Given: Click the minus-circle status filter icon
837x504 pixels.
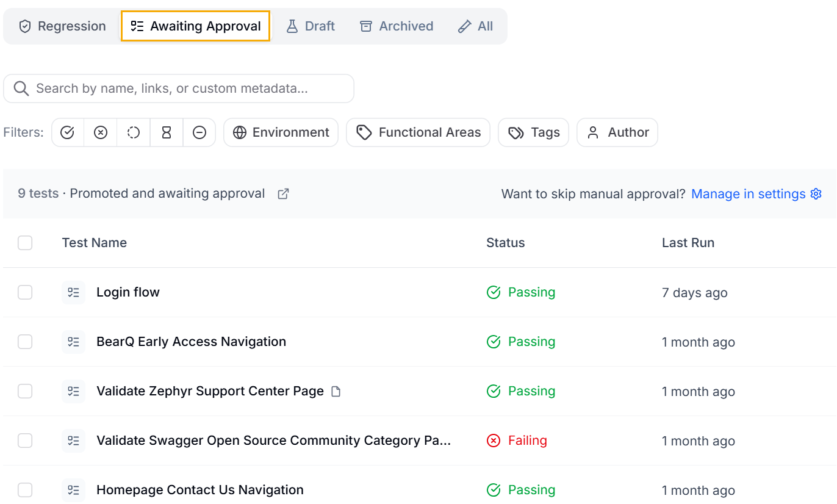Looking at the screenshot, I should [199, 132].
